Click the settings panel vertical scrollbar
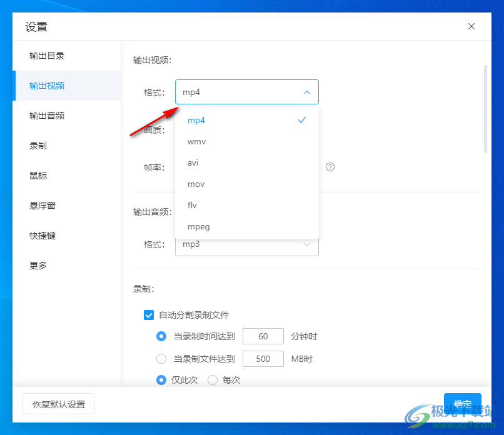The image size is (504, 435). (x=485, y=109)
